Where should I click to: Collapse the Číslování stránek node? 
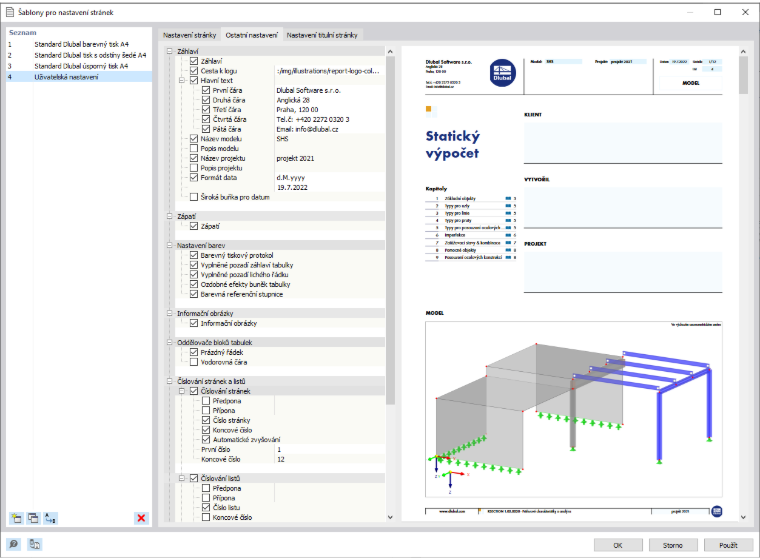(x=182, y=391)
